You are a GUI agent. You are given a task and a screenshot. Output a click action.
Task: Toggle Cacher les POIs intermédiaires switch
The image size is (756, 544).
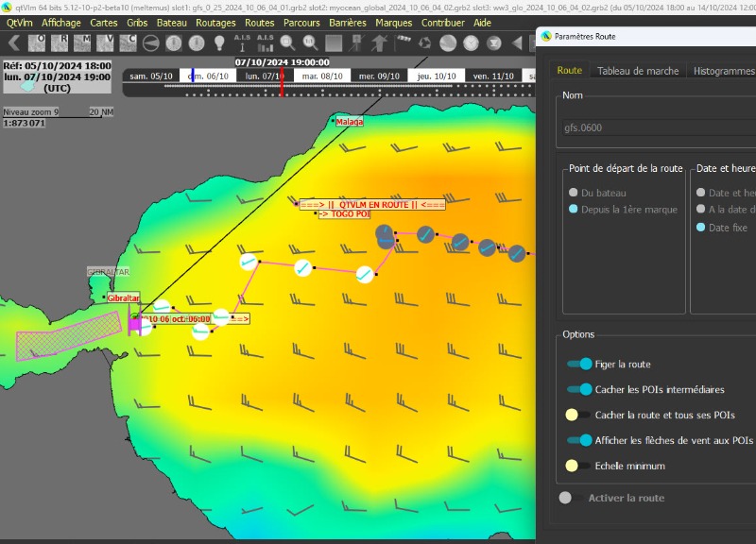[579, 389]
